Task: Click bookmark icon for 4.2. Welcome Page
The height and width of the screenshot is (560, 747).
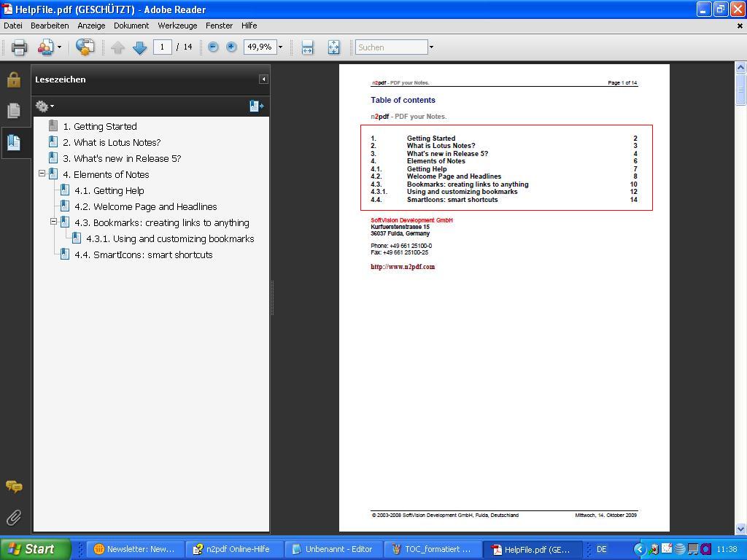Action: [65, 206]
